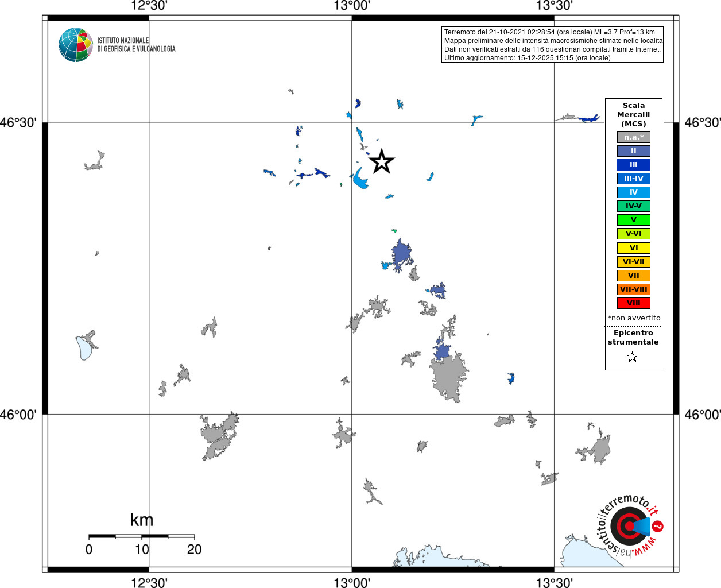Click the 'Dati non verificati' info line
Viewport: 721px width, 588px height.
click(x=552, y=49)
